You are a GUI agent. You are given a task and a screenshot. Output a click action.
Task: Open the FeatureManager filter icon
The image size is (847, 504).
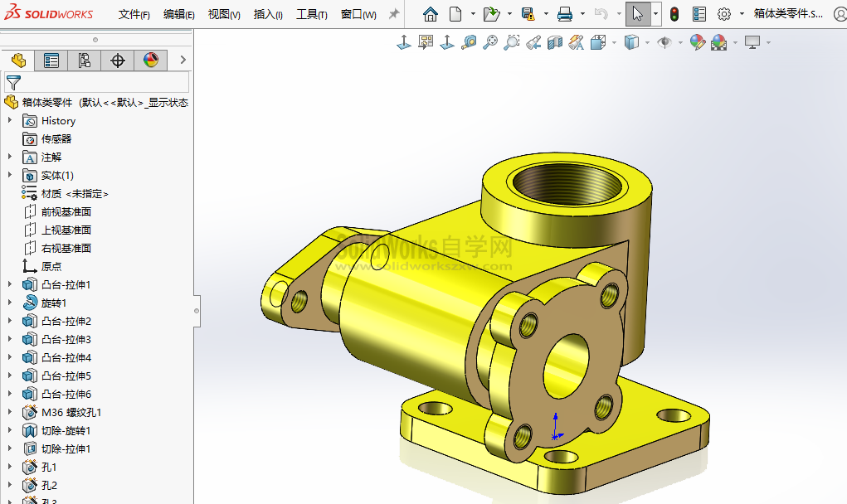click(14, 83)
